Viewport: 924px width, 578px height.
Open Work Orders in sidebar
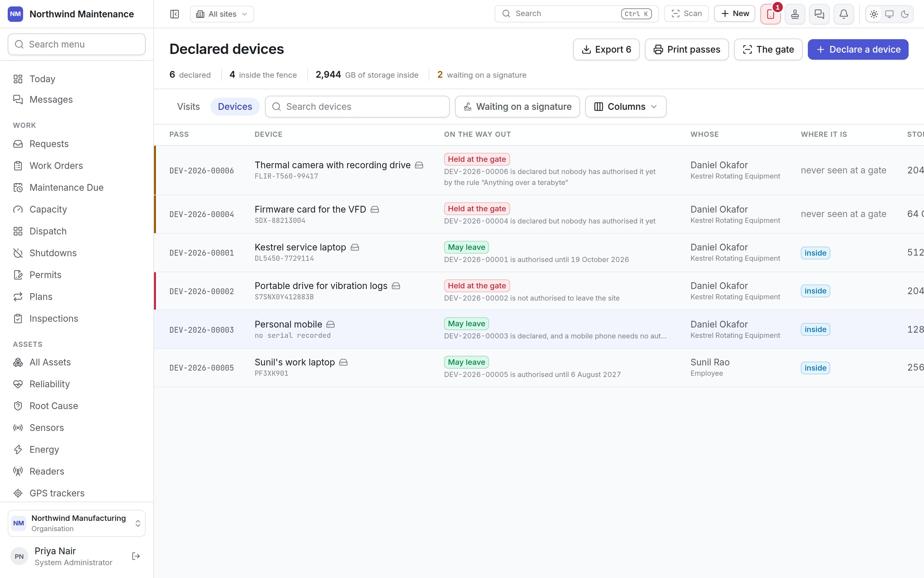(x=77, y=165)
